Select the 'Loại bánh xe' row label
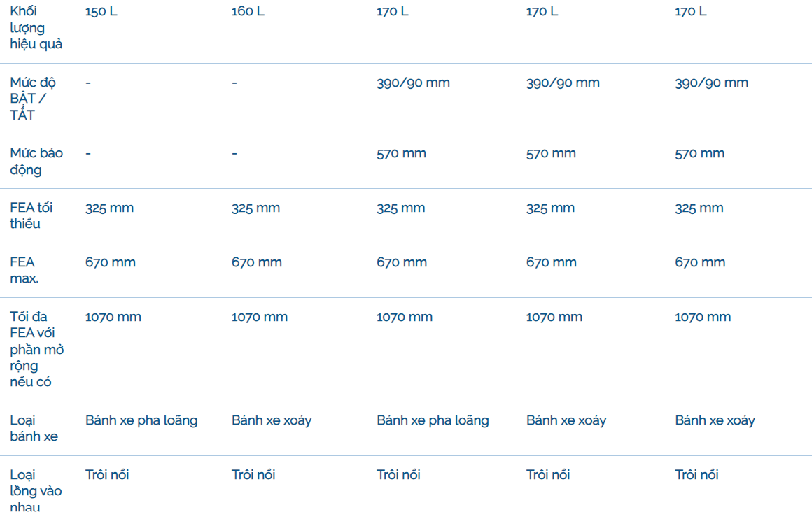Screen dimensions: 812x512 (x=34, y=428)
